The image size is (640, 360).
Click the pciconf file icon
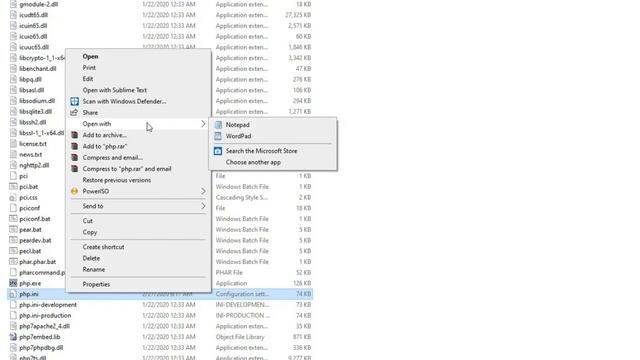[13, 208]
